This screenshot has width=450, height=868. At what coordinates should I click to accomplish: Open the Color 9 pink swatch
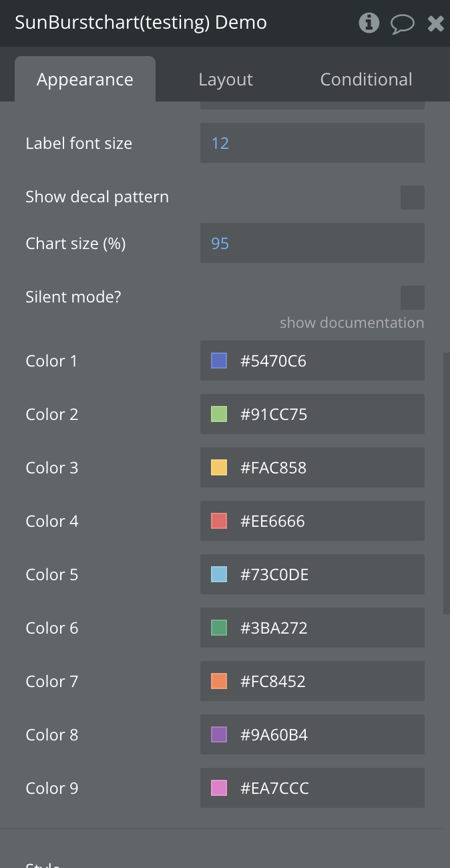(x=219, y=789)
